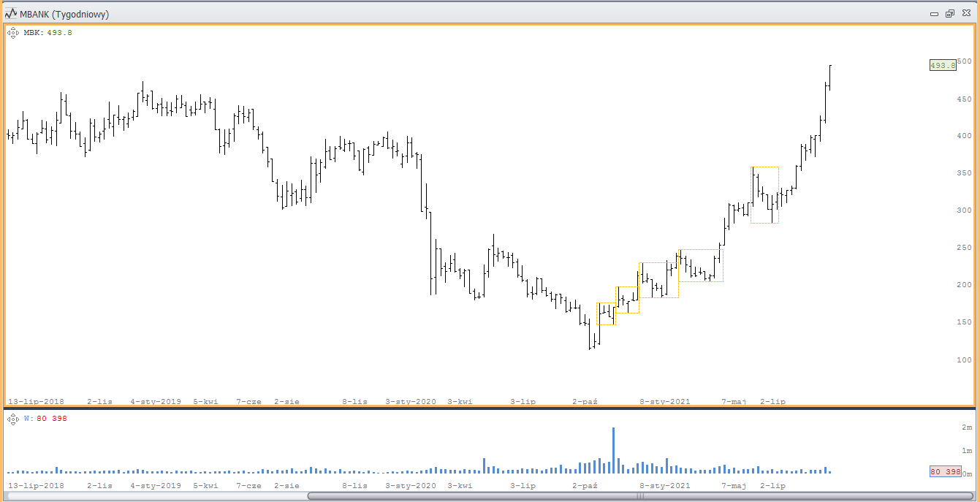Click 2-sie date in the price pane
The width and height of the screenshot is (980, 502).
286,402
